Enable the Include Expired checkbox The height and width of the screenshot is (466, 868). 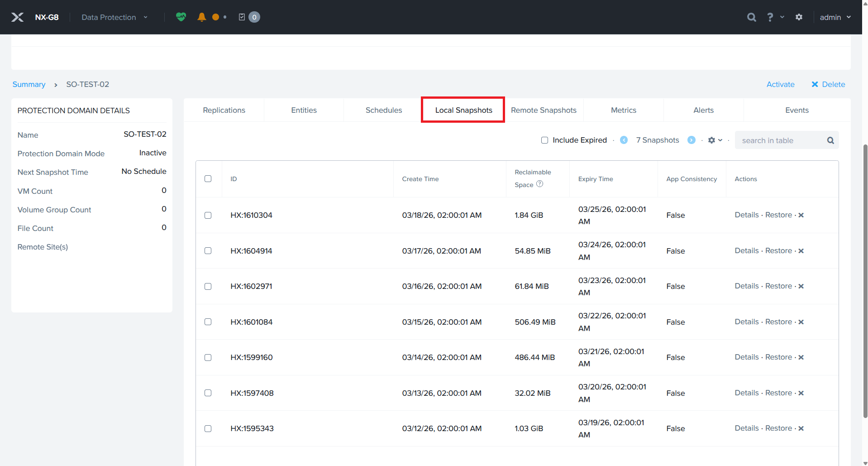(544, 140)
